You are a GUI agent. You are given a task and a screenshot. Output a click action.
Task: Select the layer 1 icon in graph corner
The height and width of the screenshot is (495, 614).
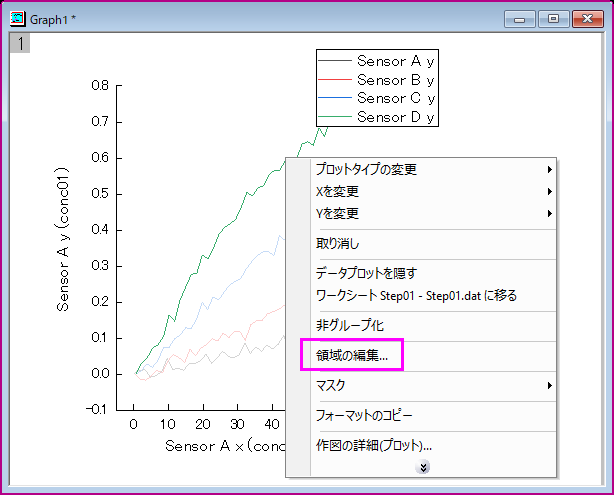(x=20, y=43)
